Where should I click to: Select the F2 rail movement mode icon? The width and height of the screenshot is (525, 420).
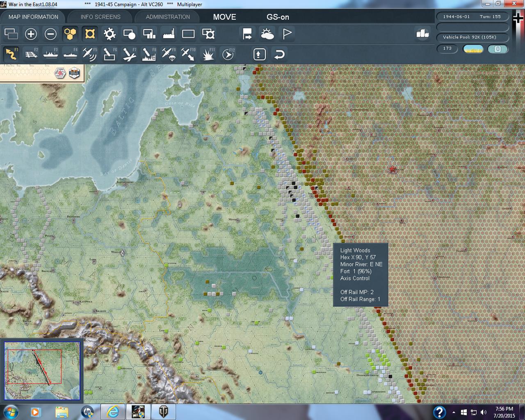click(31, 54)
